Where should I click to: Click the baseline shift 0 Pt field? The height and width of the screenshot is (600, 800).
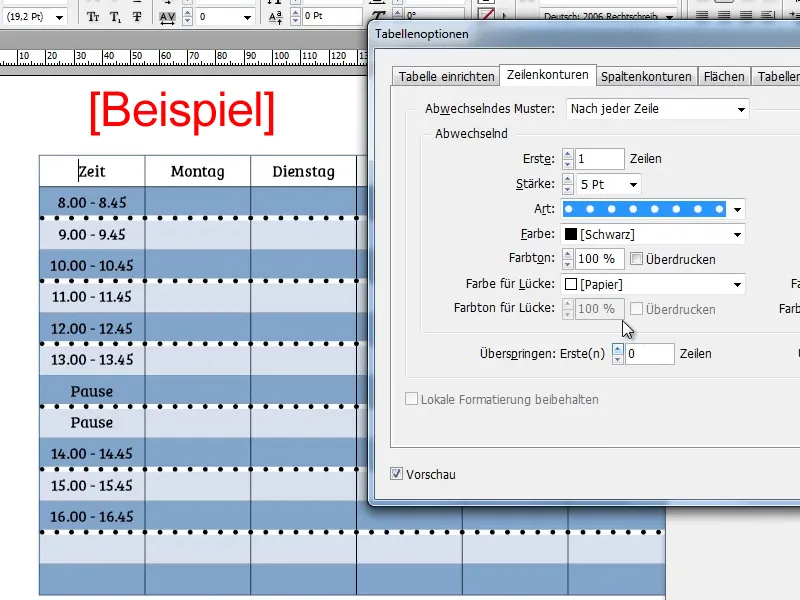pos(332,16)
